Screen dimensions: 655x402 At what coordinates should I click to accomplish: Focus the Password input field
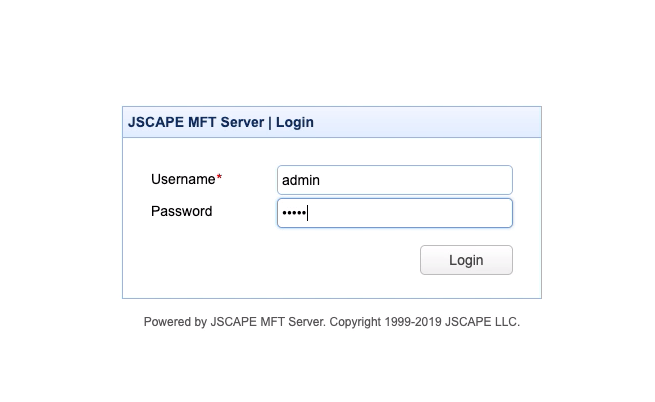pos(394,213)
